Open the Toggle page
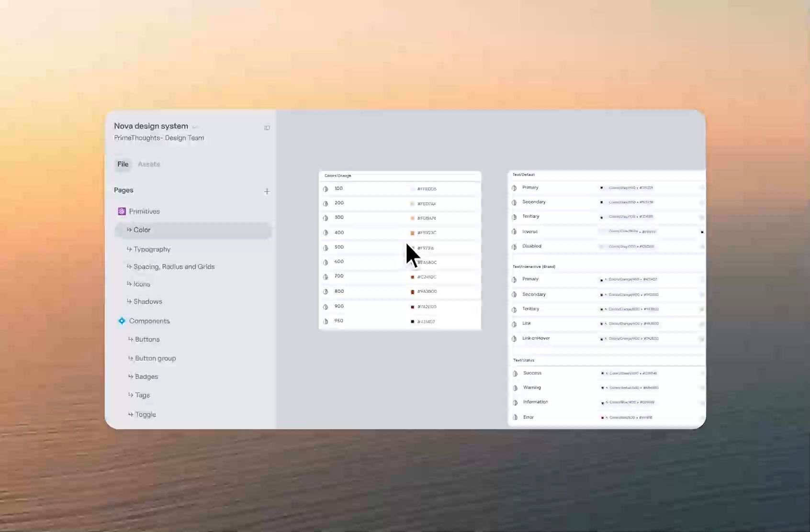Screen dimensions: 810x532 click(x=146, y=414)
